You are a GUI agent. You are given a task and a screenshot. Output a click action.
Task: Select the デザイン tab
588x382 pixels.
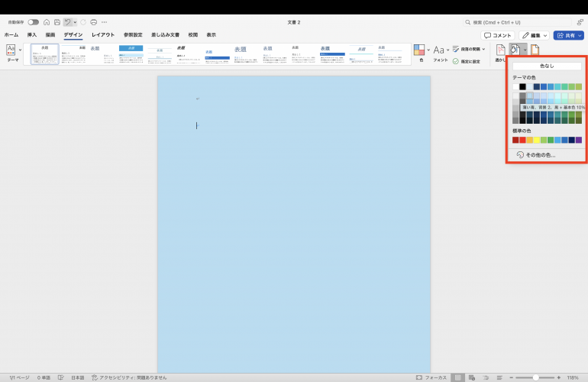coord(73,35)
